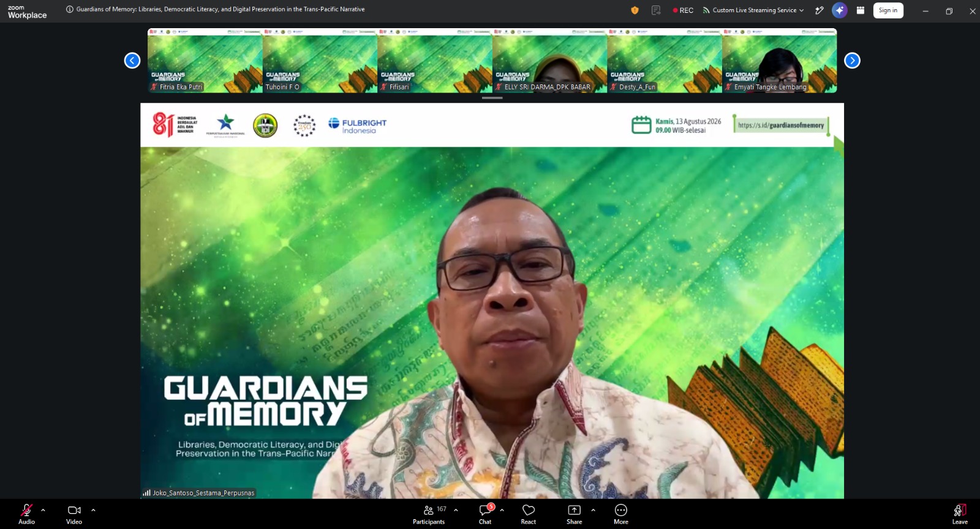Screen dimensions: 980x529
Task: Unmute microphone with Audio button
Action: pos(26,514)
